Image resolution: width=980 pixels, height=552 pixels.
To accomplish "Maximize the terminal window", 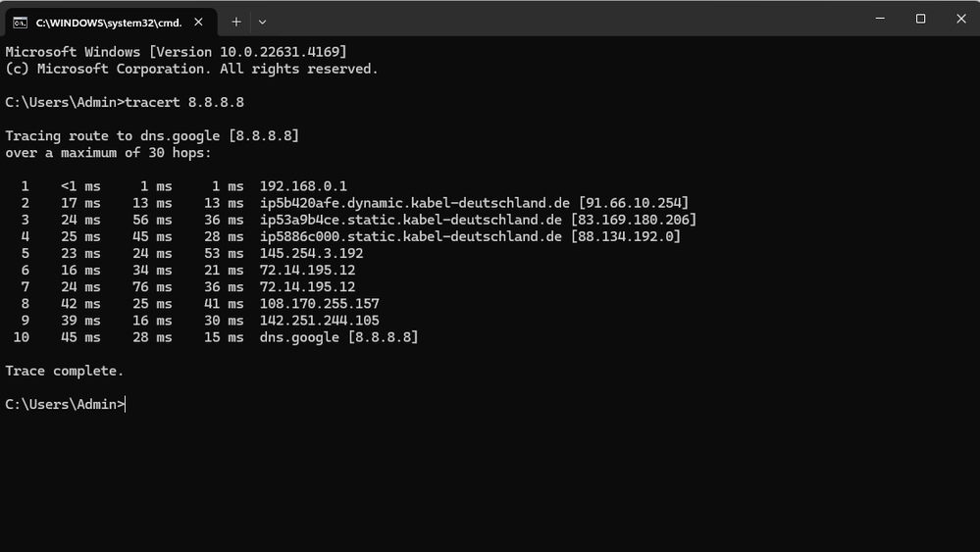I will (920, 19).
